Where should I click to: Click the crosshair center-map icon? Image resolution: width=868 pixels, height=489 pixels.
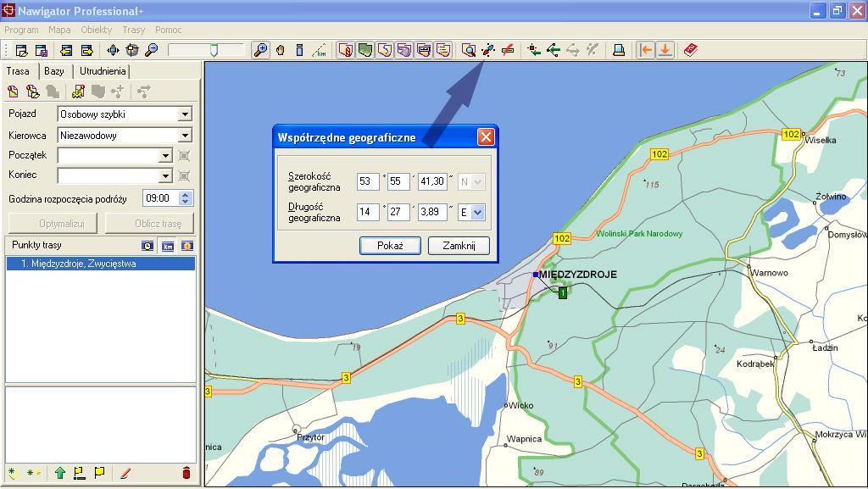132,50
